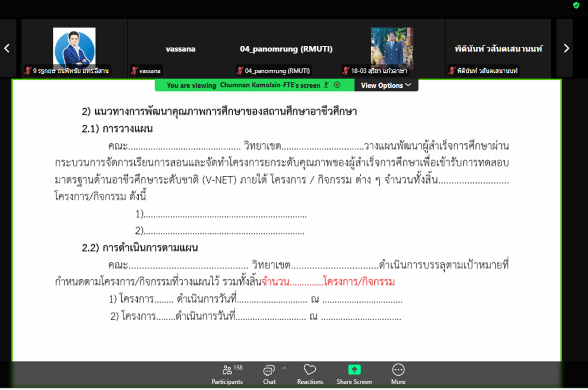The height and width of the screenshot is (390, 588).
Task: Select the 18-03 participant's video thumbnail
Action: pyautogui.click(x=392, y=48)
